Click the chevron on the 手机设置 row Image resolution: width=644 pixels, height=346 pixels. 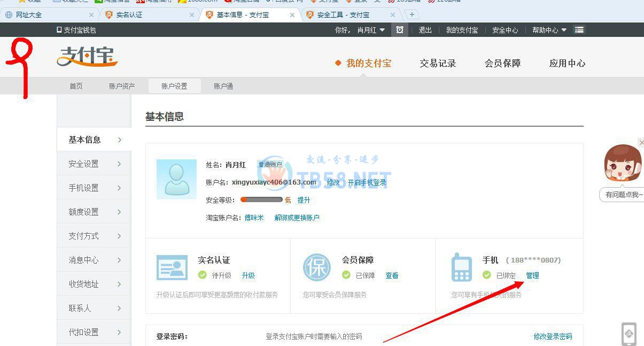(120, 188)
